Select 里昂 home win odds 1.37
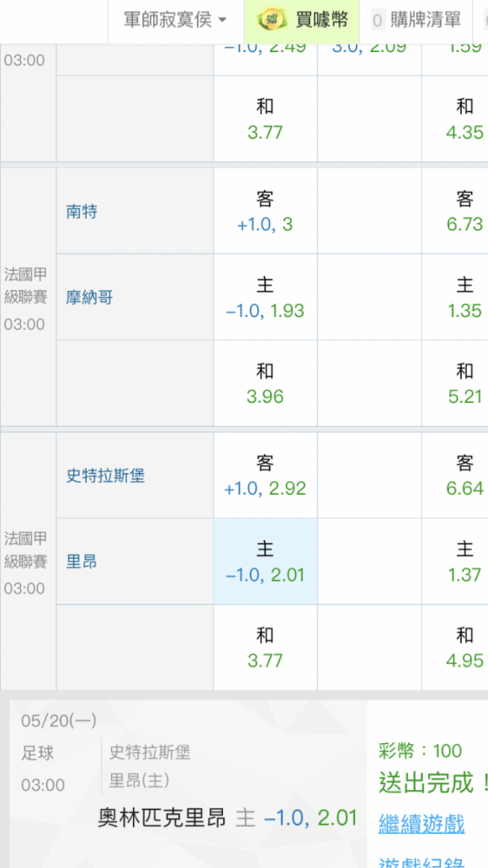Screen dimensions: 488x868 coord(455,562)
